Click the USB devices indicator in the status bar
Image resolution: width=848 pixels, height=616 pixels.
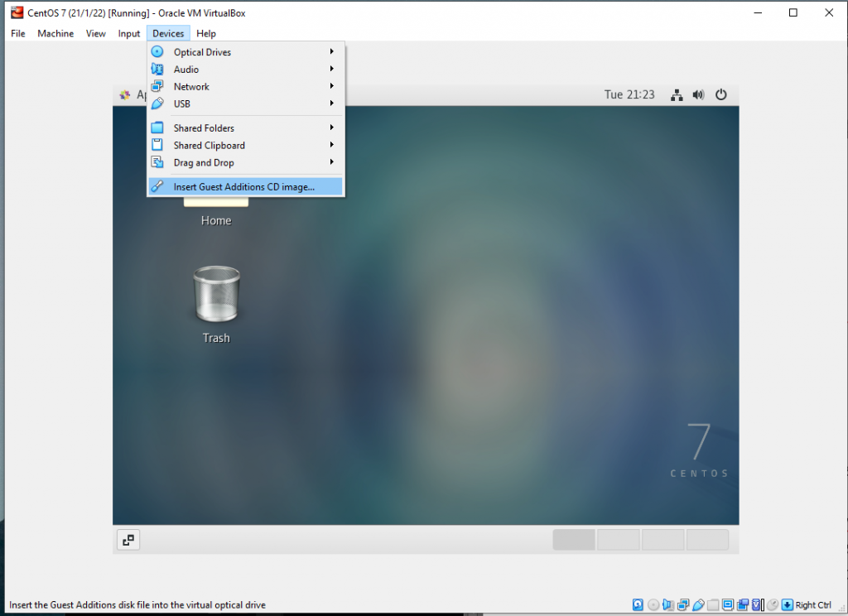(698, 604)
